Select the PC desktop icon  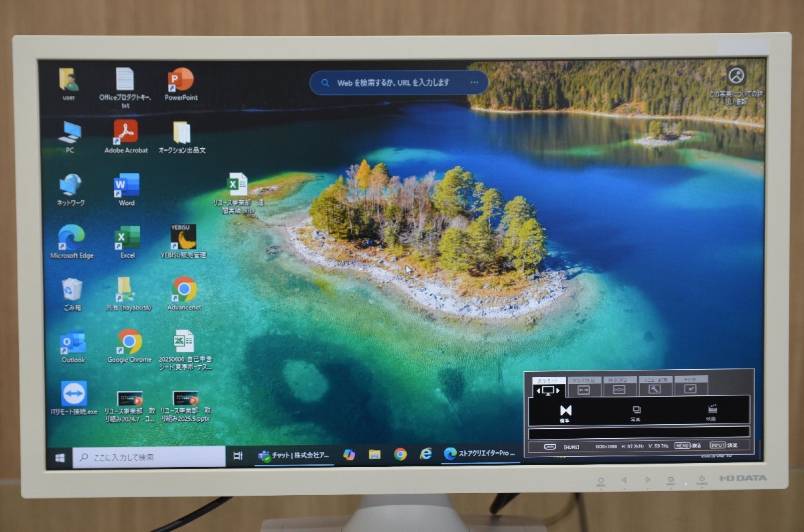(x=70, y=137)
